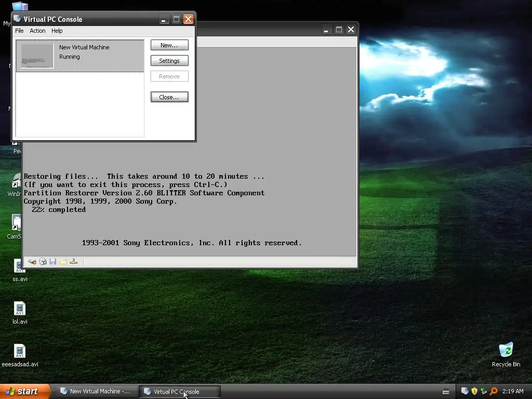This screenshot has width=532, height=399.
Task: Close the Virtual PC Console window
Action: click(188, 19)
